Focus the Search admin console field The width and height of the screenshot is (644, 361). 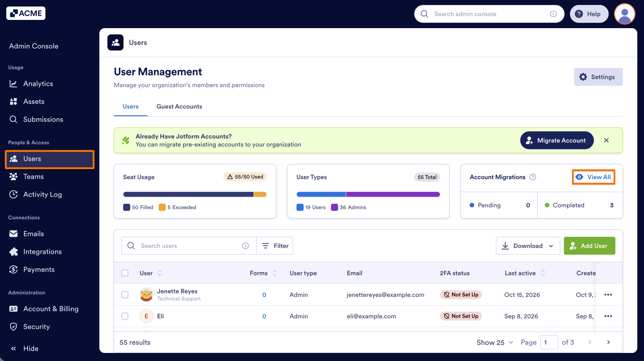click(x=489, y=14)
